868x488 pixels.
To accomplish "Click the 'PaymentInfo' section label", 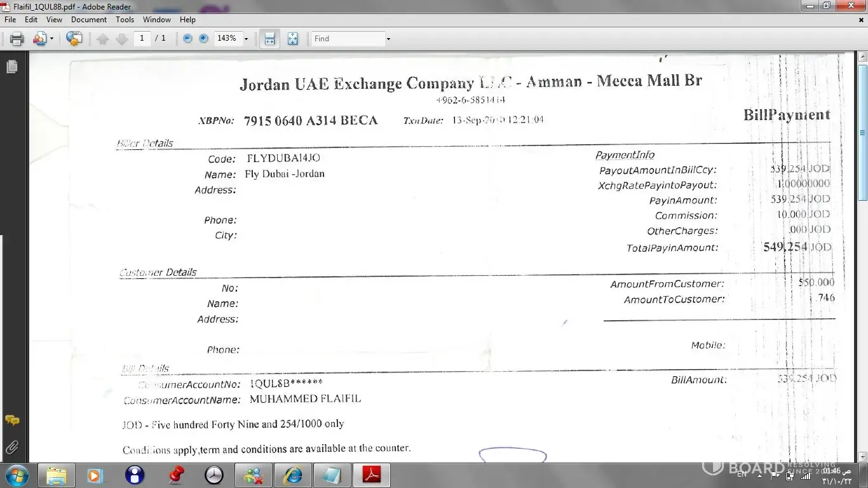I will point(625,155).
